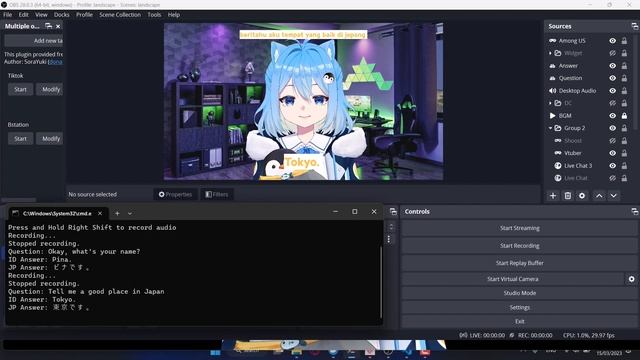The width and height of the screenshot is (640, 360).
Task: Open the Tools menu
Action: 154,15
